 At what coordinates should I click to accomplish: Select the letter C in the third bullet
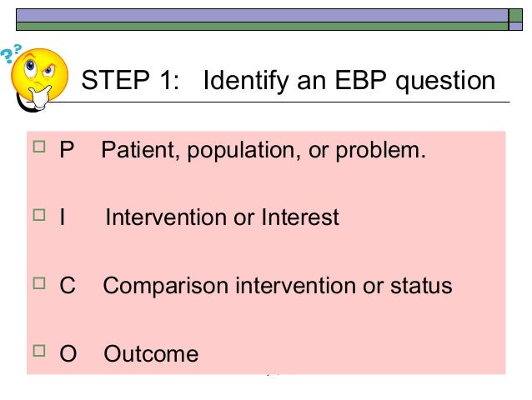pyautogui.click(x=67, y=286)
